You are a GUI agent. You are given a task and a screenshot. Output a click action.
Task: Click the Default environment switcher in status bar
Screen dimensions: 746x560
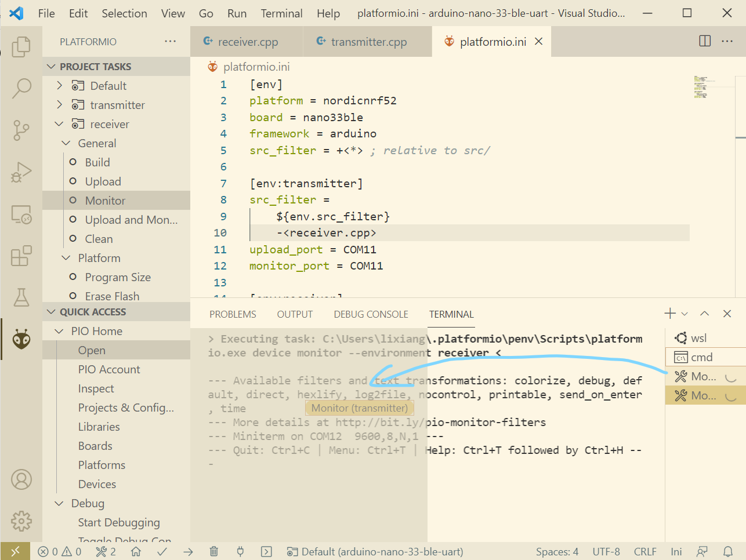click(375, 551)
